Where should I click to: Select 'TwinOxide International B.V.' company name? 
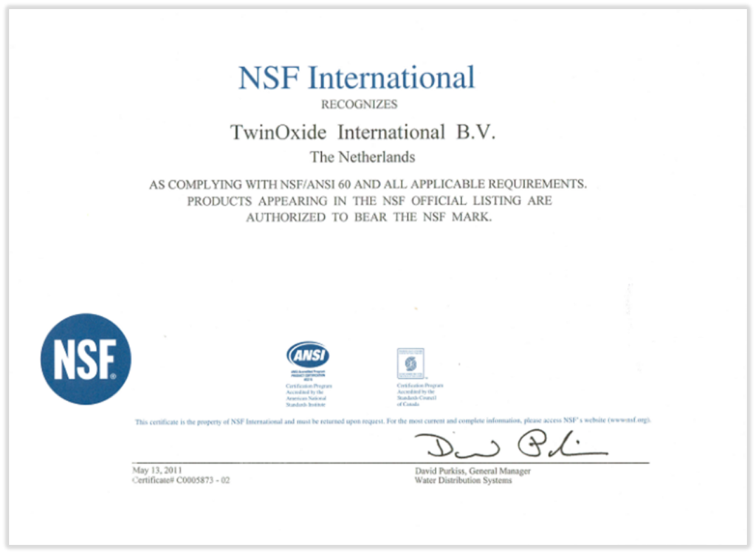click(x=362, y=132)
